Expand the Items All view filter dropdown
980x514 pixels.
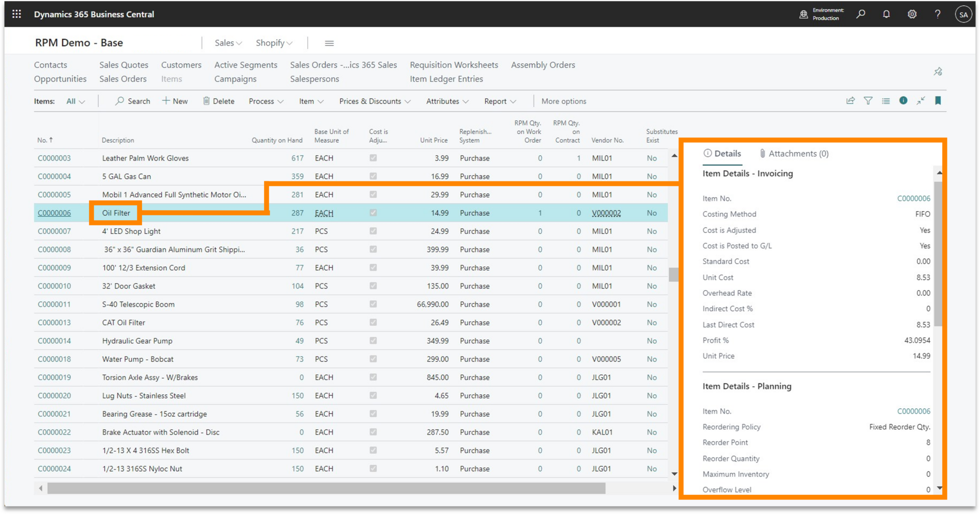(x=76, y=101)
